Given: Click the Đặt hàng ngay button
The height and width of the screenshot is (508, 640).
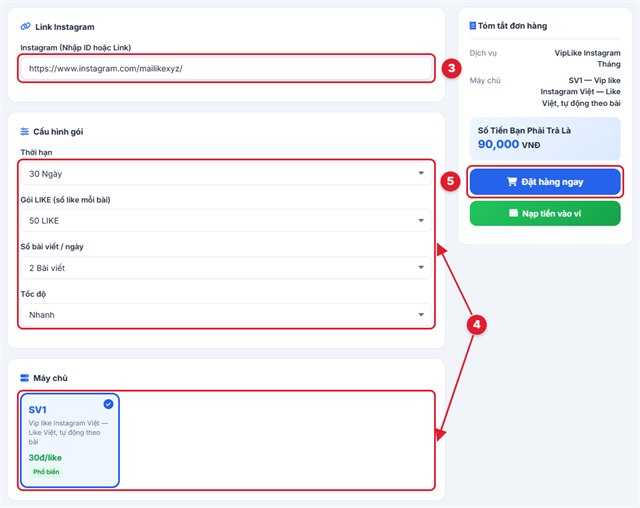Looking at the screenshot, I should click(x=545, y=182).
